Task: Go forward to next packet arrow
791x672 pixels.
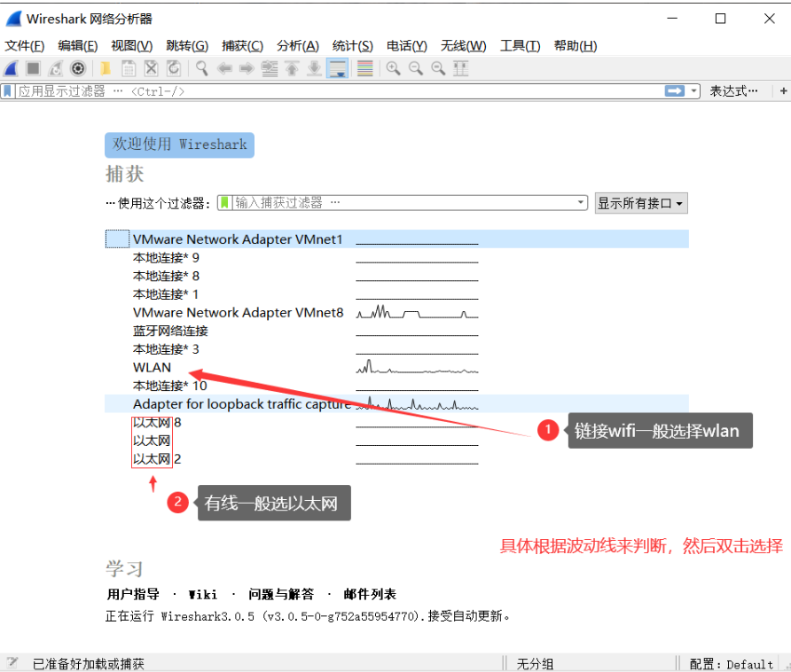Action: 247,68
